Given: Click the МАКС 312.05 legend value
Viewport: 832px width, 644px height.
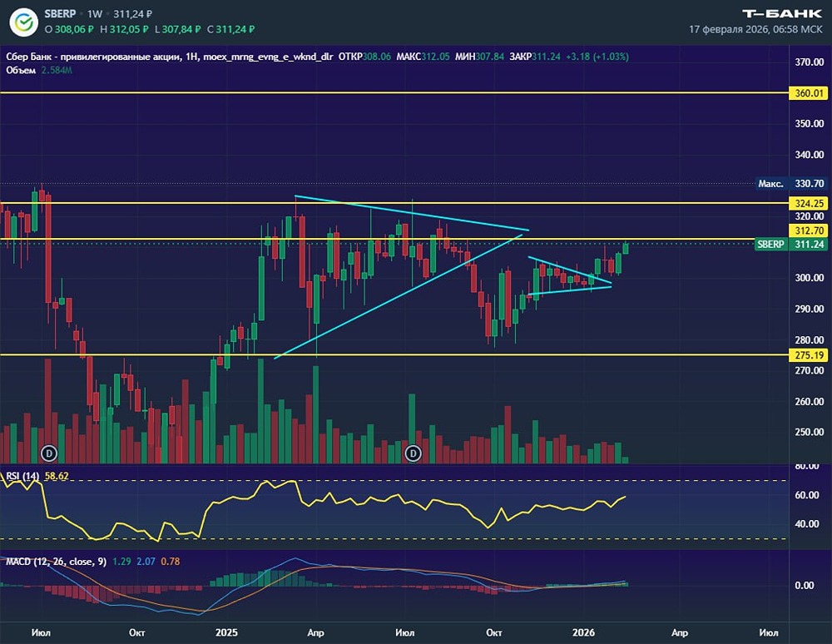Looking at the screenshot, I should coord(423,57).
